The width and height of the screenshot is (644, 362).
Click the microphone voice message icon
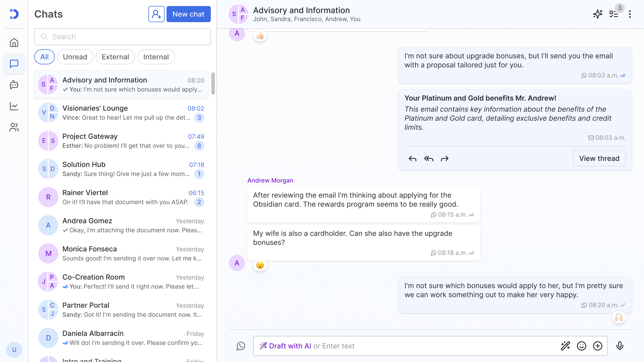620,346
